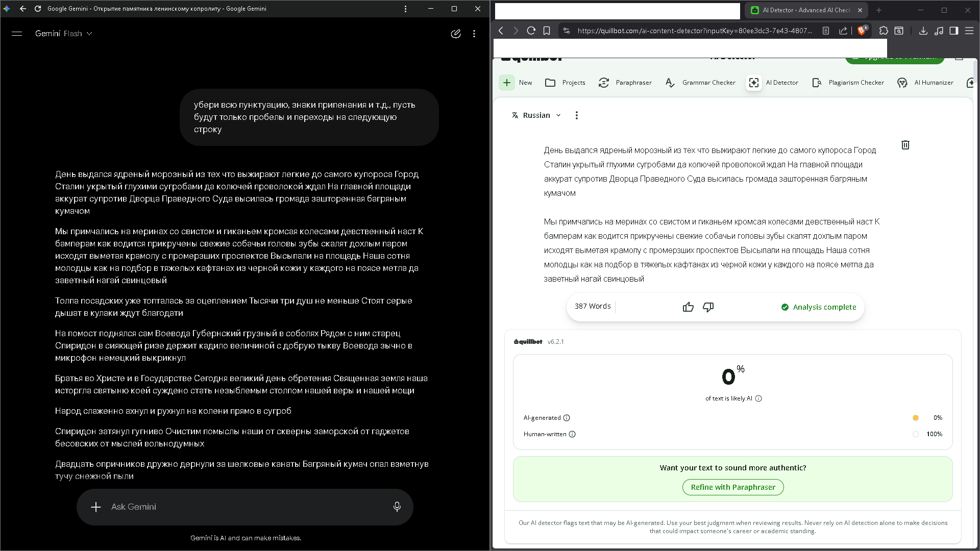Image resolution: width=980 pixels, height=551 pixels.
Task: Start a new chat in Gemini
Action: pos(456,34)
